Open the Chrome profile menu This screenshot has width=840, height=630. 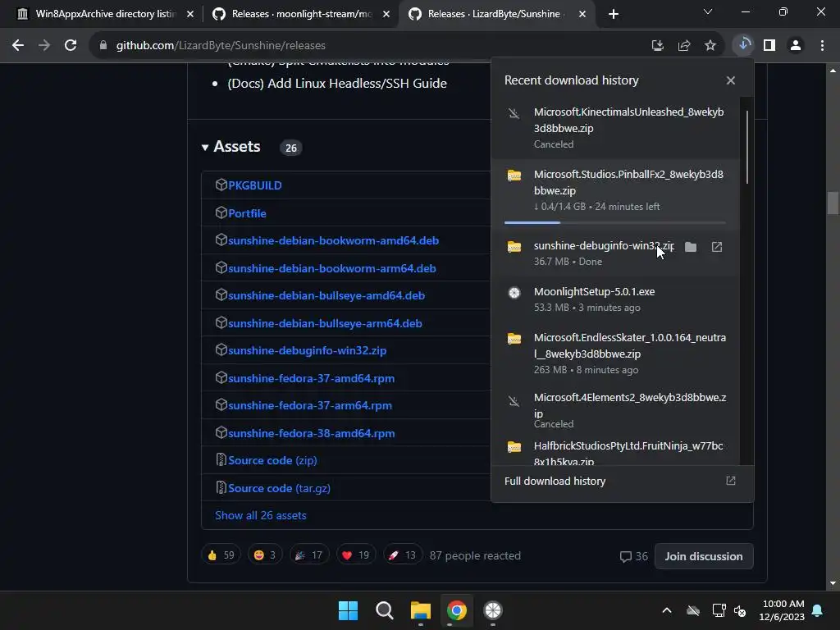click(x=796, y=46)
